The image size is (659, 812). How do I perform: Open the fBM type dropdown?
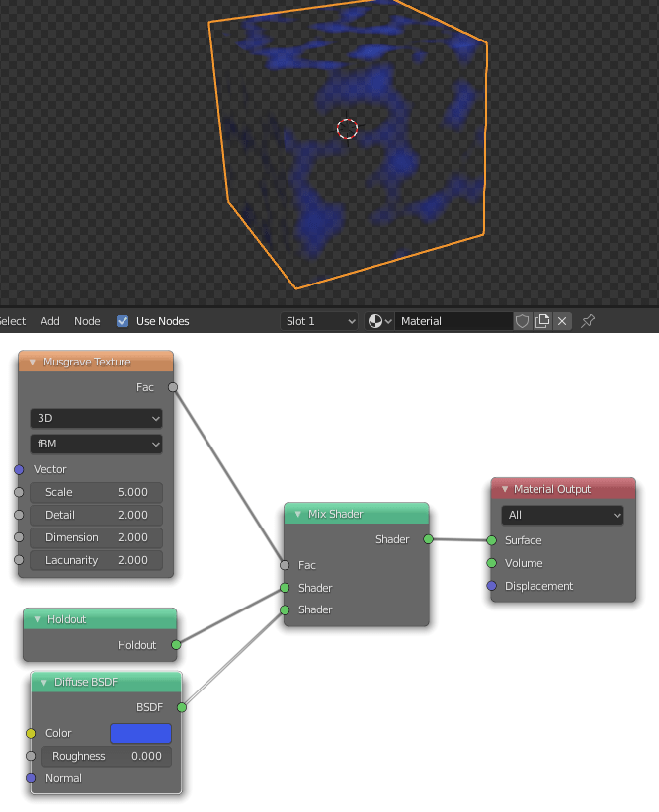click(x=97, y=444)
